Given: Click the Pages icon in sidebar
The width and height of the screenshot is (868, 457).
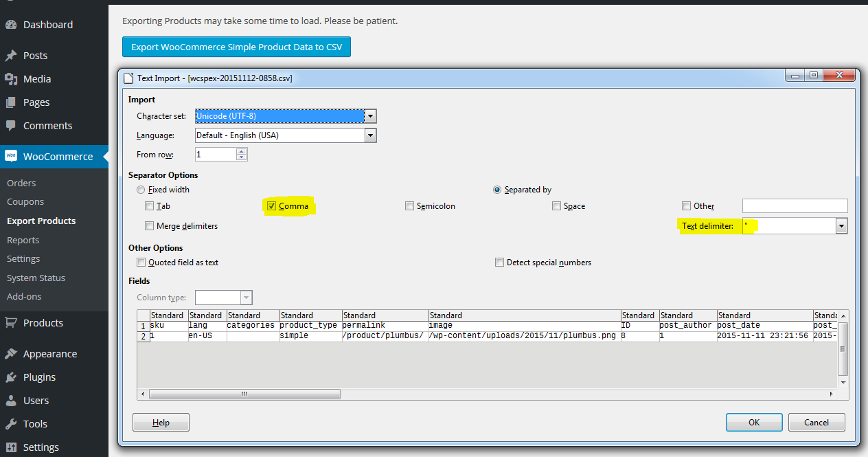Looking at the screenshot, I should pos(11,102).
